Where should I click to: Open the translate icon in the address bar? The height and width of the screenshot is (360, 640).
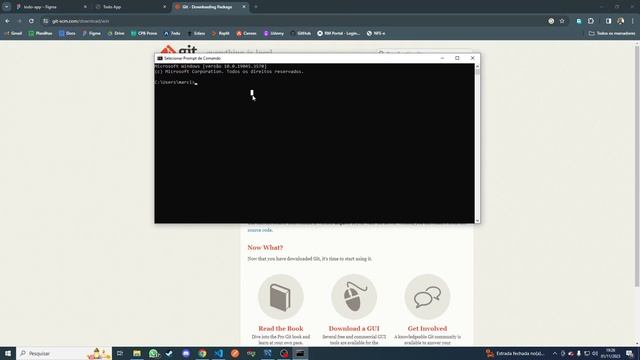(x=551, y=21)
